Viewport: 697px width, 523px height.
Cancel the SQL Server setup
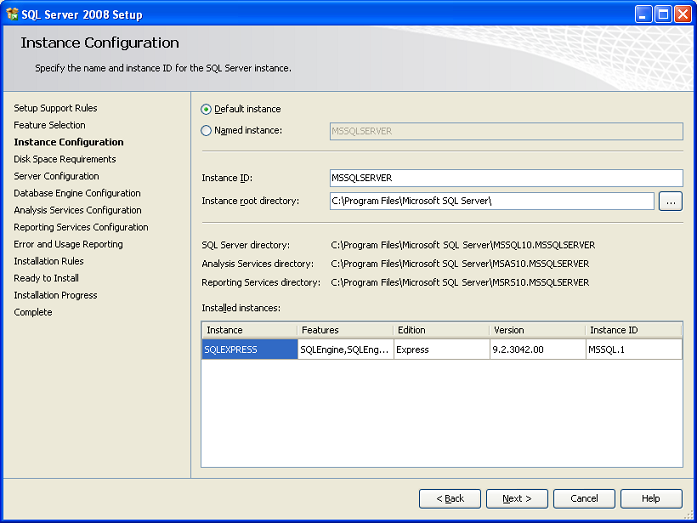click(584, 499)
